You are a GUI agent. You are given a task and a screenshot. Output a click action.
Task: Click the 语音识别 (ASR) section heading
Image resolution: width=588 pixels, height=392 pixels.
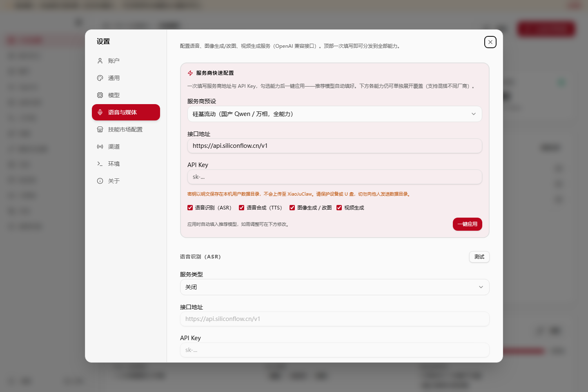point(200,257)
